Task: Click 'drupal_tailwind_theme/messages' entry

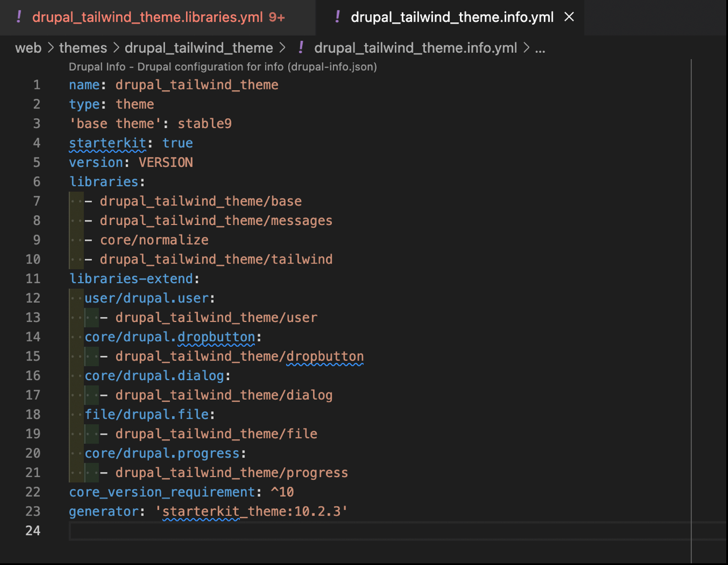Action: (216, 220)
